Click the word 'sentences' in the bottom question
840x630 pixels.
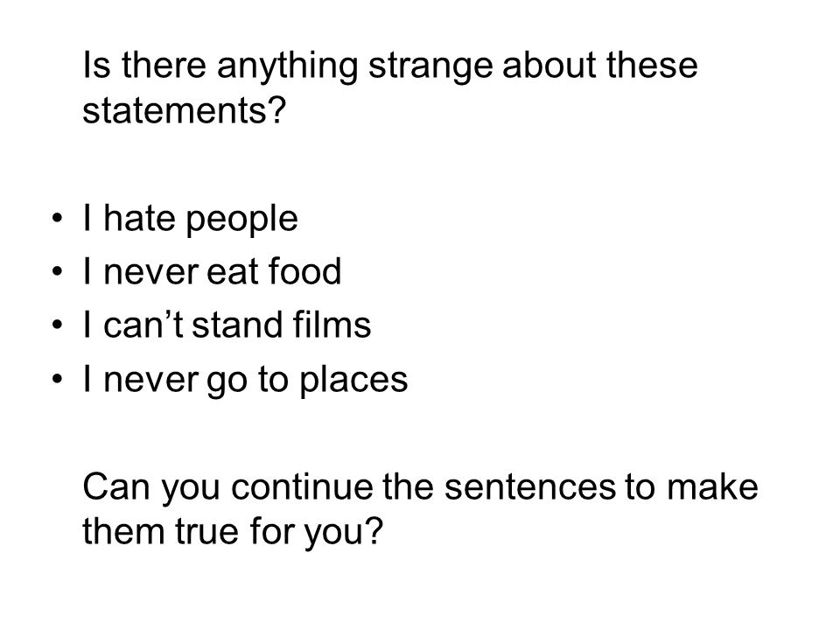pos(530,487)
